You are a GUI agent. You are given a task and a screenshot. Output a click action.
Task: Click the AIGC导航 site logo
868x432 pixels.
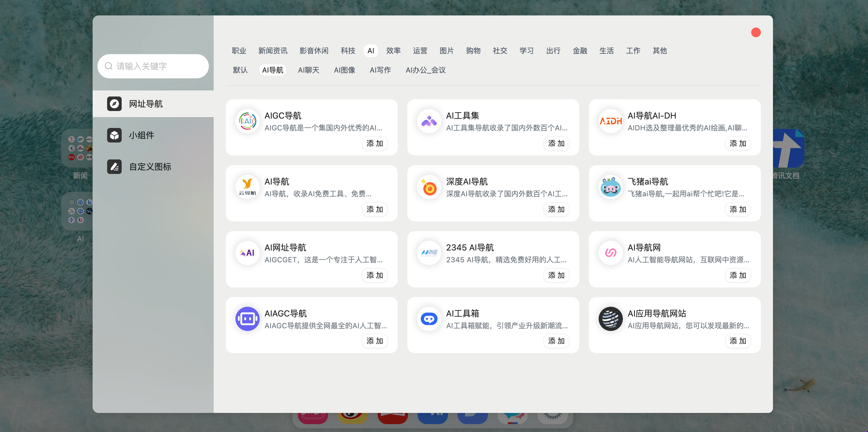pos(247,121)
